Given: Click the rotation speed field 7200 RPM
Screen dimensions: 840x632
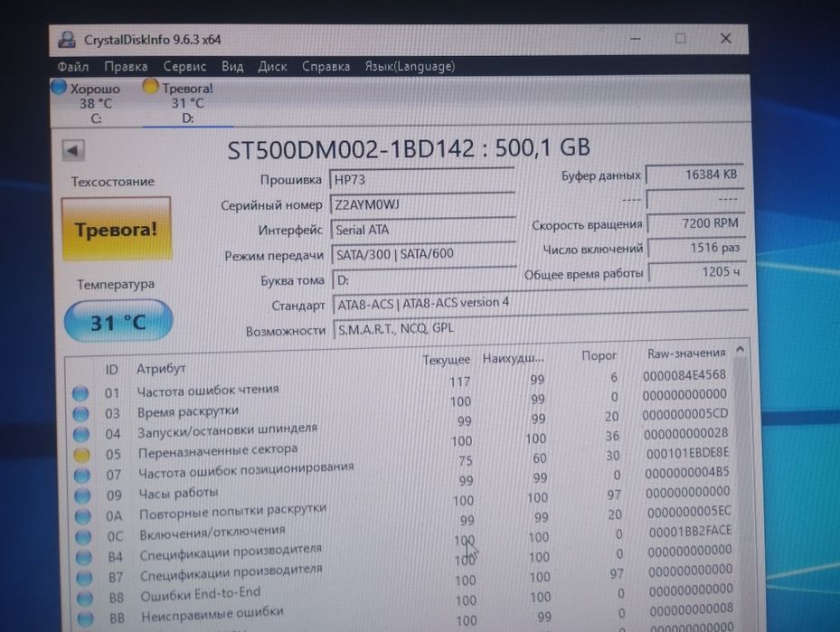Looking at the screenshot, I should click(x=696, y=222).
